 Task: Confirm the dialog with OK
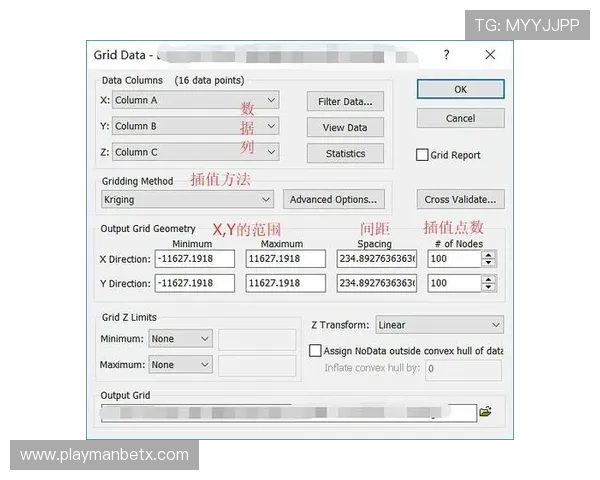(x=460, y=89)
